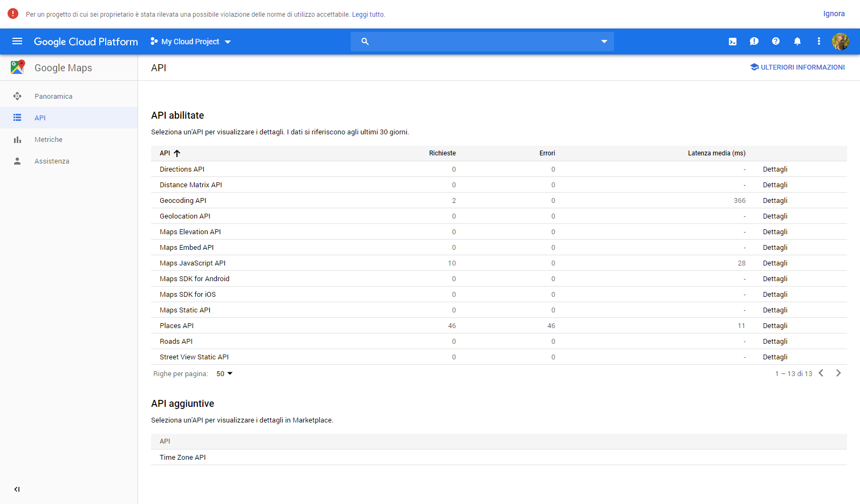Expand the search bar dropdown arrow
This screenshot has height=504, width=860.
click(x=604, y=42)
